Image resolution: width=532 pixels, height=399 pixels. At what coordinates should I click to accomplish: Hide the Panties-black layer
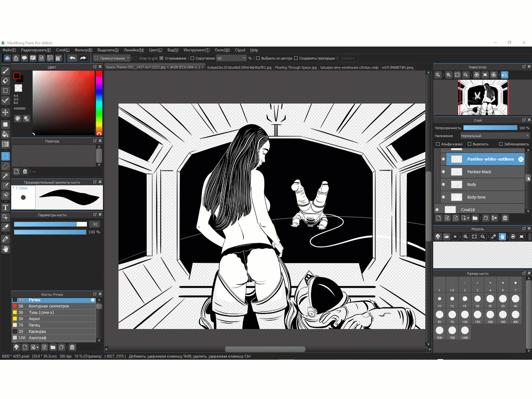443,172
